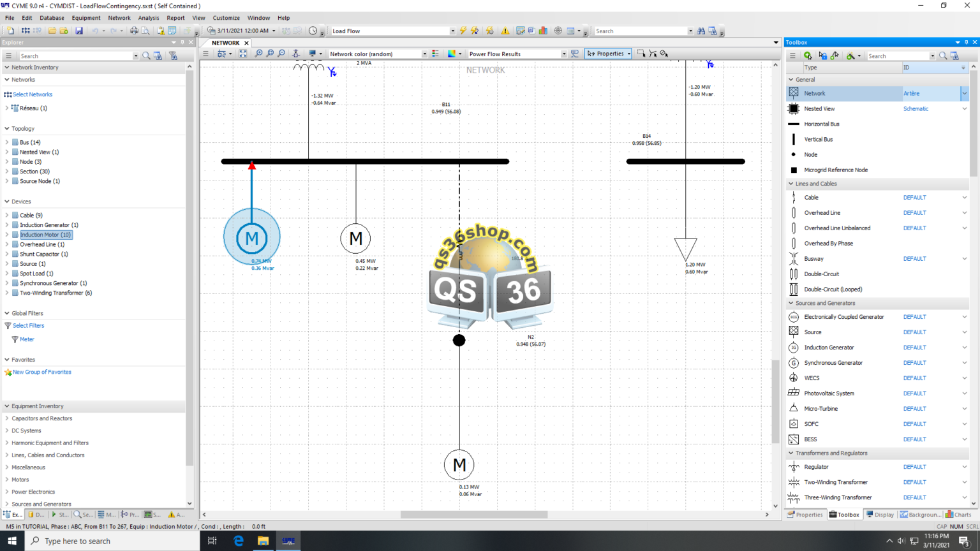
Task: Click the last magnifier zoom icon in view toolbar
Action: [281, 54]
